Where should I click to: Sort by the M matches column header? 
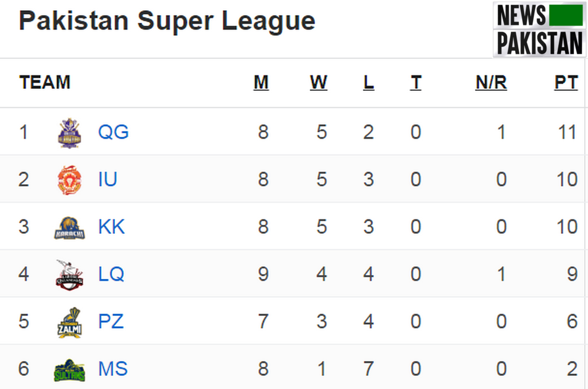click(261, 83)
